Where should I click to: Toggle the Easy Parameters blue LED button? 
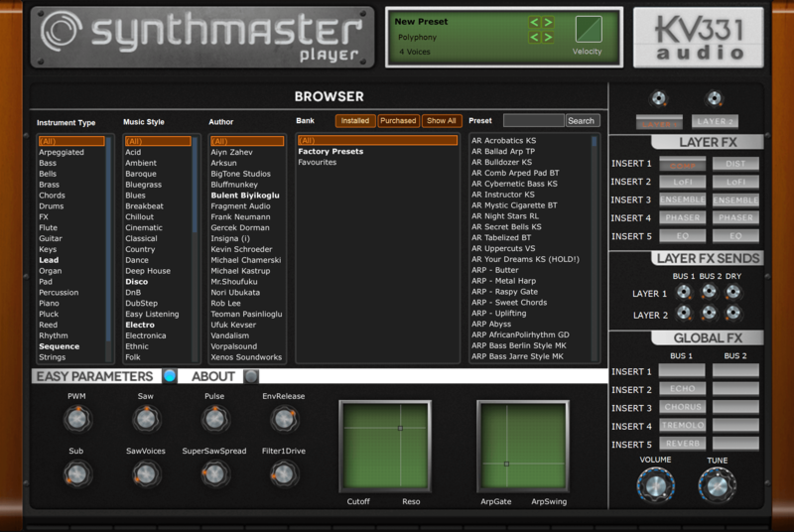[x=170, y=376]
